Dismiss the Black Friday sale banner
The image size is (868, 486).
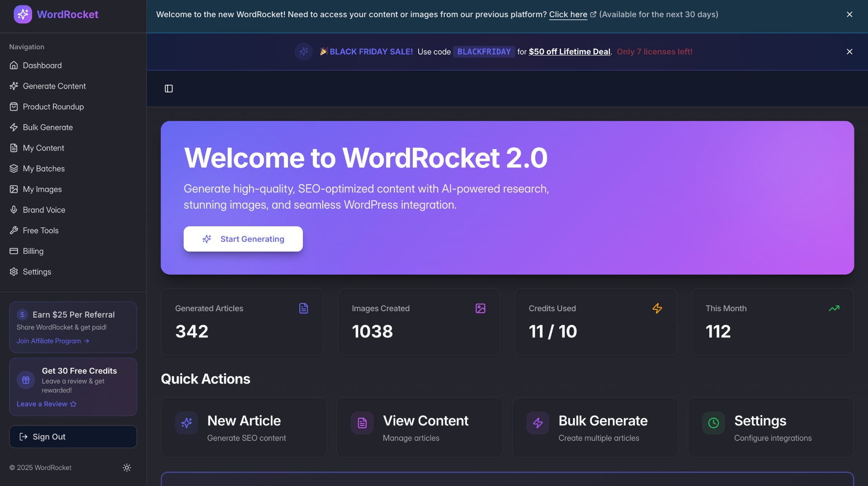pos(849,51)
